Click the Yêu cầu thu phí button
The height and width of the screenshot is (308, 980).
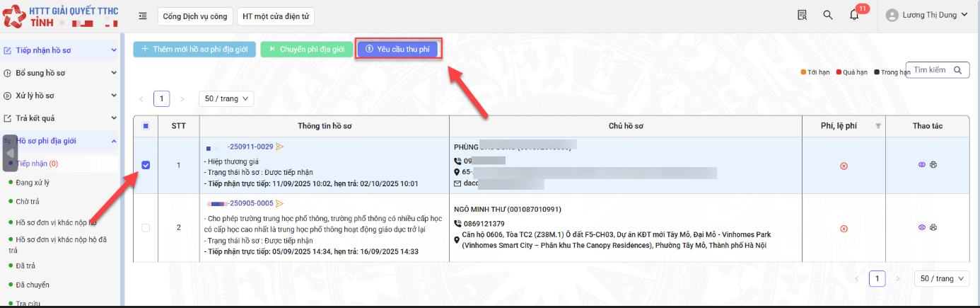click(x=399, y=49)
